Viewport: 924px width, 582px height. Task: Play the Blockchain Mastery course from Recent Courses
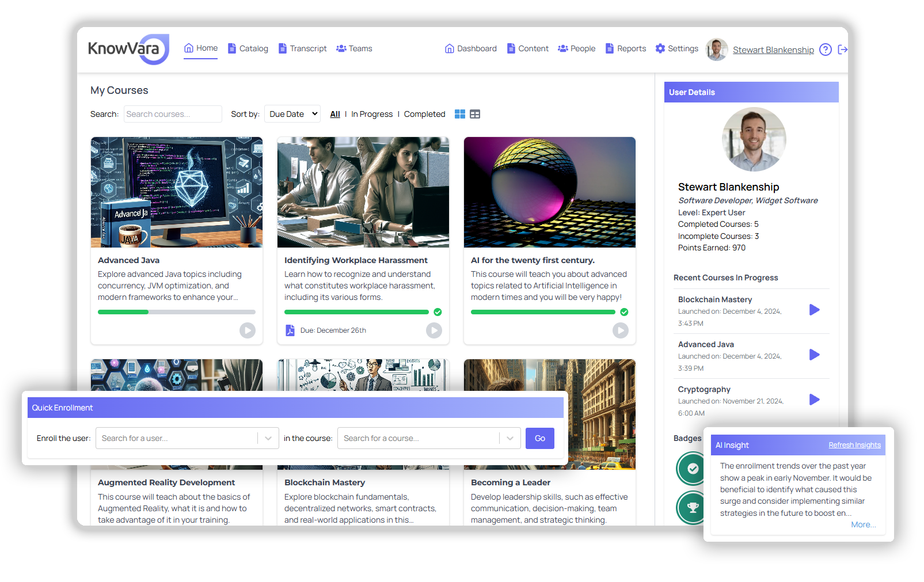coord(814,310)
